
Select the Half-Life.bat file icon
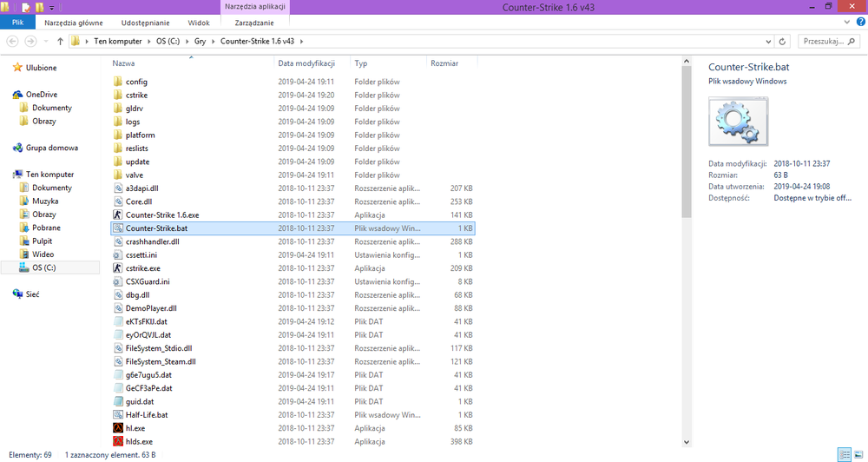(x=118, y=415)
